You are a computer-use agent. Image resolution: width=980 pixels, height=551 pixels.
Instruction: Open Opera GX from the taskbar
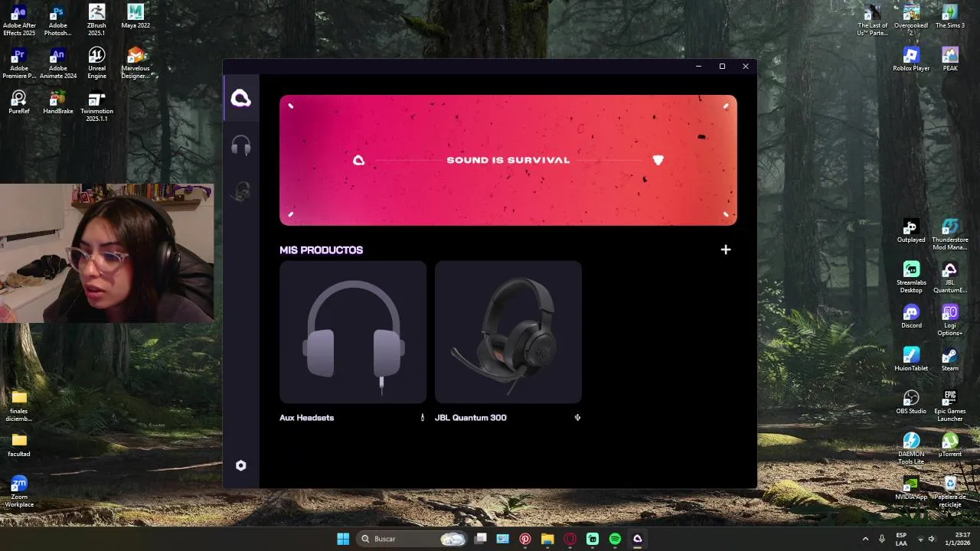570,539
